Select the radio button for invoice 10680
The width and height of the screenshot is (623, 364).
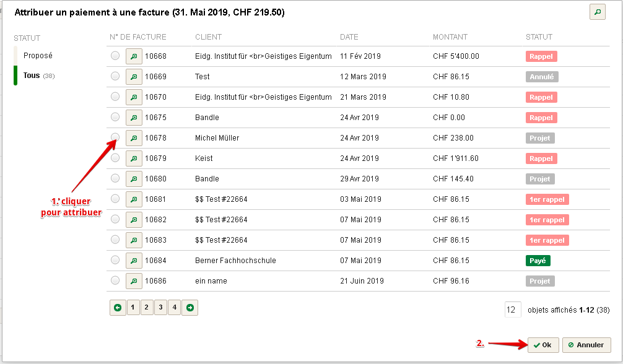tap(115, 178)
